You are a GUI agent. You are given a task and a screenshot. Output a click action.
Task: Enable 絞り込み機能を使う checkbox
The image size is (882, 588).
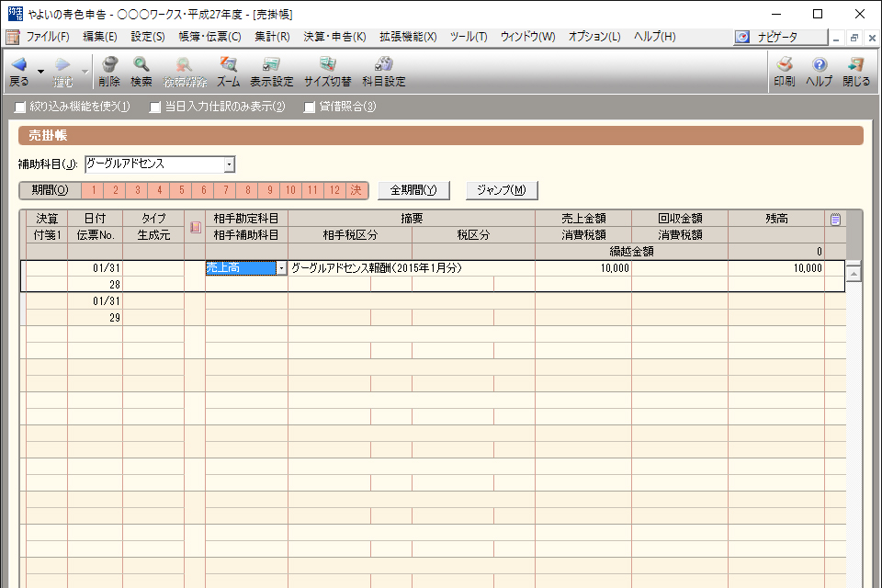pyautogui.click(x=20, y=107)
